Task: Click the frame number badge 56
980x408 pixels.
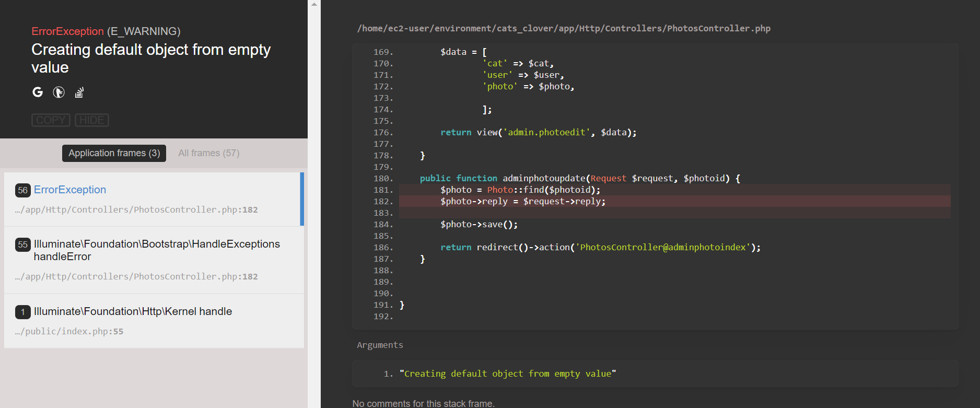Action: [x=22, y=190]
